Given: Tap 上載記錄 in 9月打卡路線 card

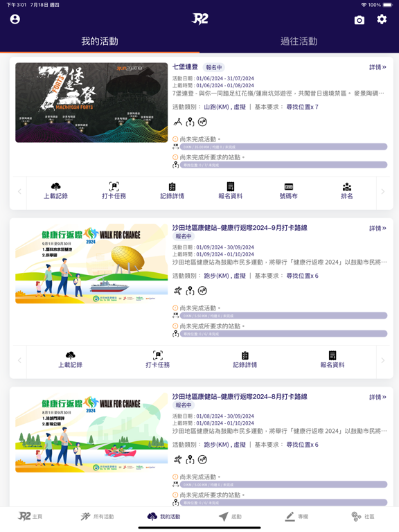Looking at the screenshot, I should pos(70,360).
